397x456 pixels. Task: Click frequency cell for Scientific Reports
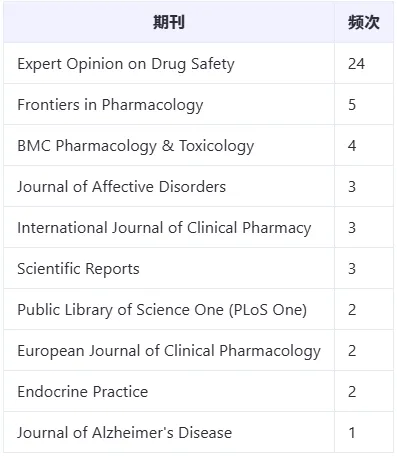point(364,268)
